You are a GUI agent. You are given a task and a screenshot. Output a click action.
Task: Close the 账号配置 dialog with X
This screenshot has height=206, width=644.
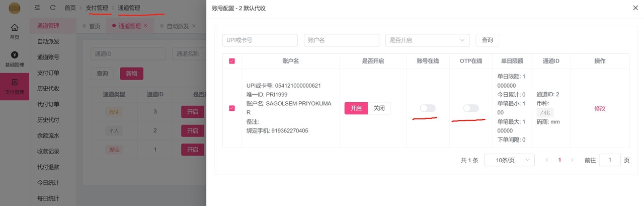pos(635,8)
